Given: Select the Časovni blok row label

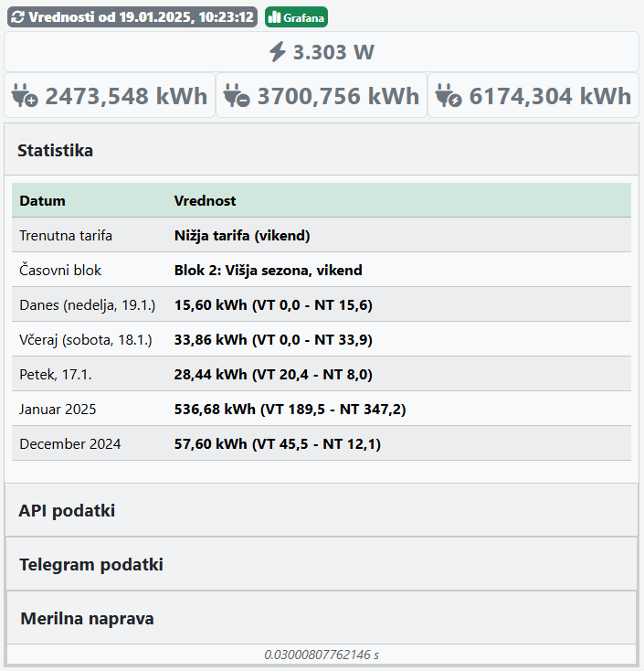Looking at the screenshot, I should 60,270.
